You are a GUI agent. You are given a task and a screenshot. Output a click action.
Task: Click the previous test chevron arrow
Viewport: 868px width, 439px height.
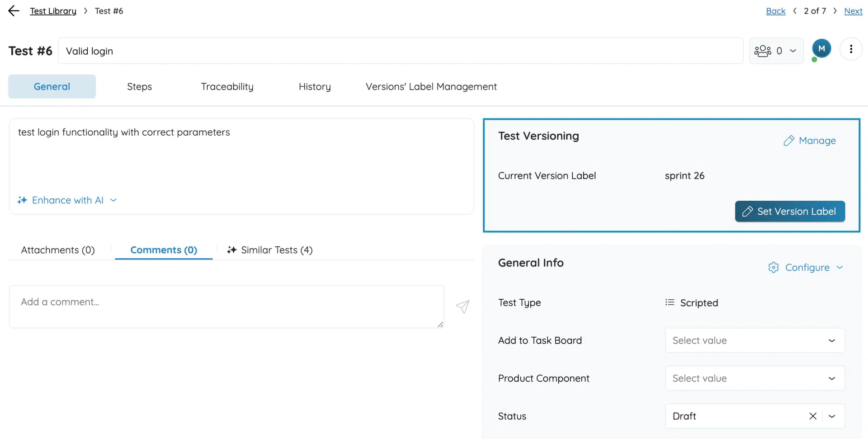tap(795, 11)
